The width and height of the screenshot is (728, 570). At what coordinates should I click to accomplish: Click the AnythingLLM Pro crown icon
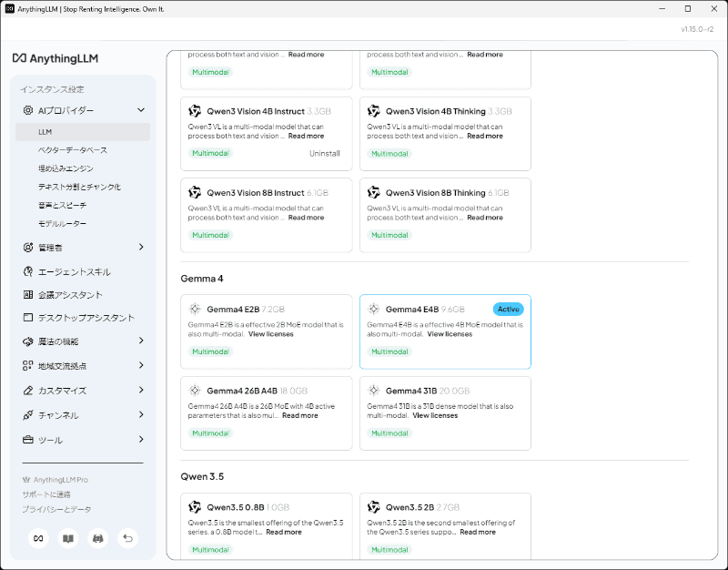pos(26,480)
